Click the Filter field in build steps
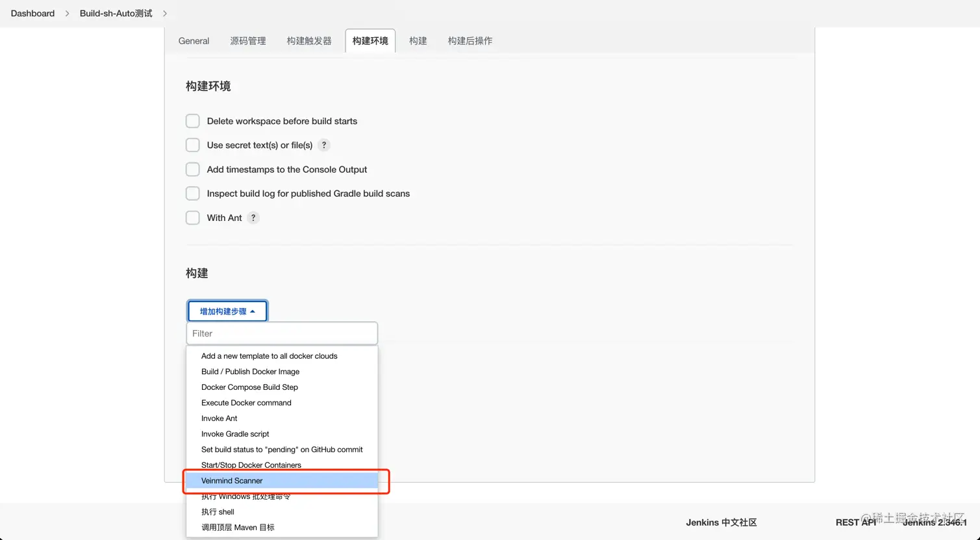 pos(282,333)
